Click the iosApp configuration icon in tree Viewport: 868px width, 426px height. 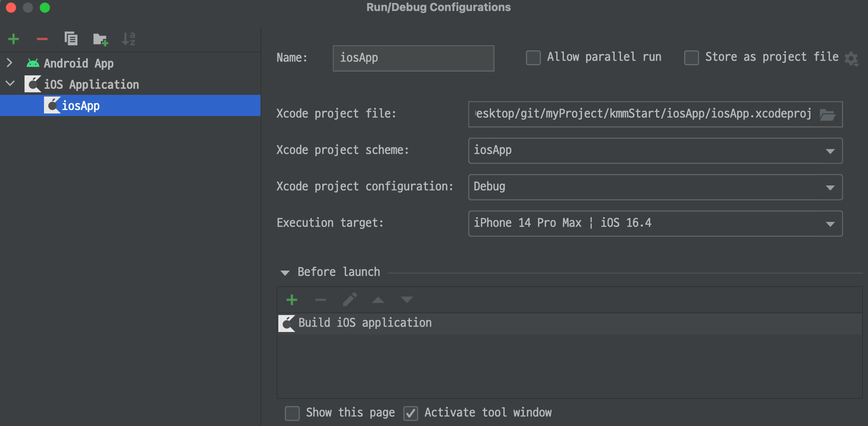[52, 105]
